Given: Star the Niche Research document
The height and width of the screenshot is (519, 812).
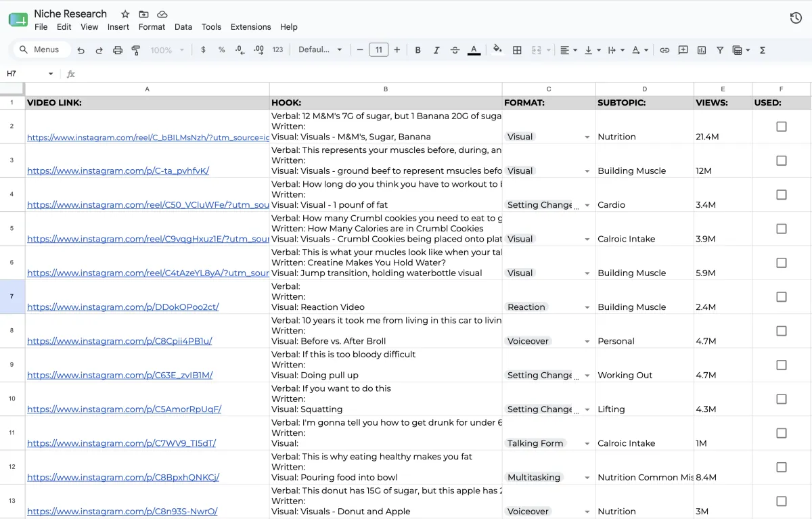Looking at the screenshot, I should coord(125,14).
